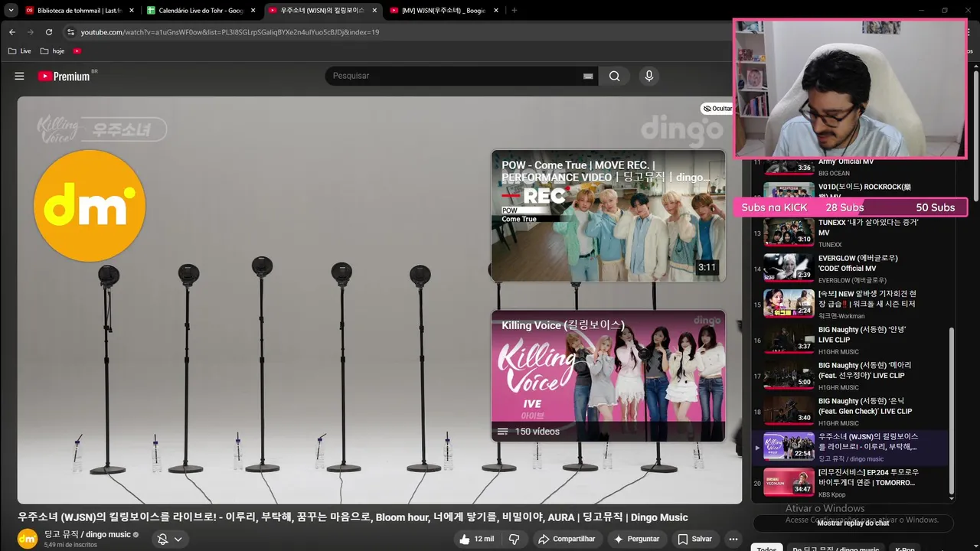The image size is (980, 551).
Task: Like the video with 12 mil likes
Action: click(477, 539)
